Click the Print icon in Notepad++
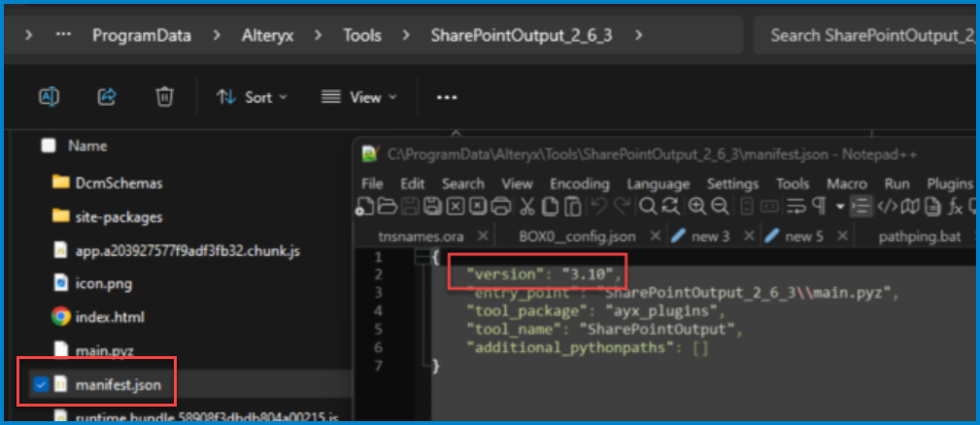The image size is (980, 425). coord(500,207)
